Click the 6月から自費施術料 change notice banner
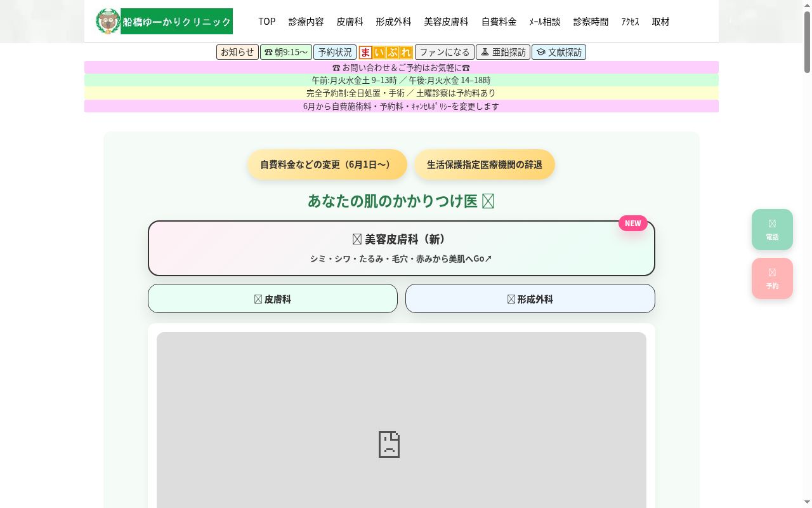This screenshot has height=508, width=812. (x=402, y=106)
